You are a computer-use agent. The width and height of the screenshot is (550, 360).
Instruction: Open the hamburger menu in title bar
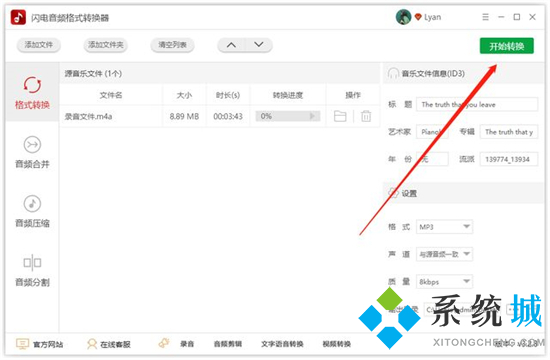pyautogui.click(x=485, y=17)
